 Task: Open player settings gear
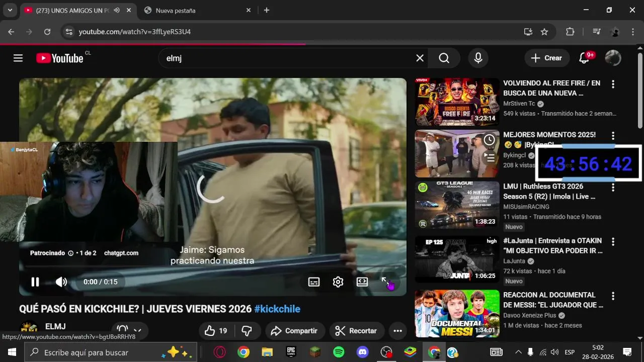338,282
